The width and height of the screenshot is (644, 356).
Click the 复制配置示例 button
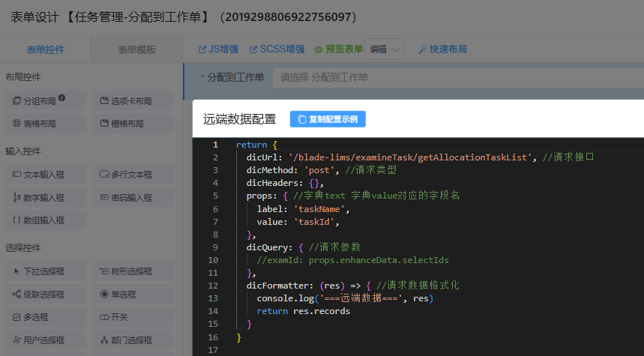(328, 119)
